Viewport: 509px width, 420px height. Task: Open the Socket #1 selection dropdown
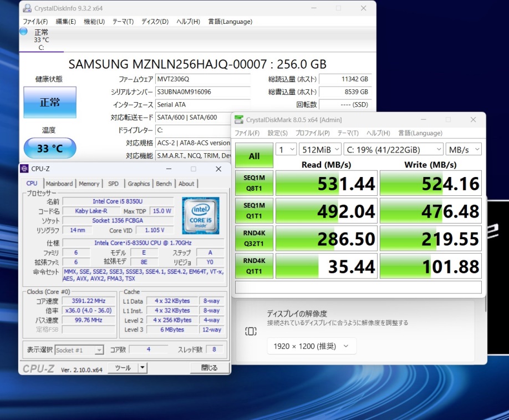79,350
